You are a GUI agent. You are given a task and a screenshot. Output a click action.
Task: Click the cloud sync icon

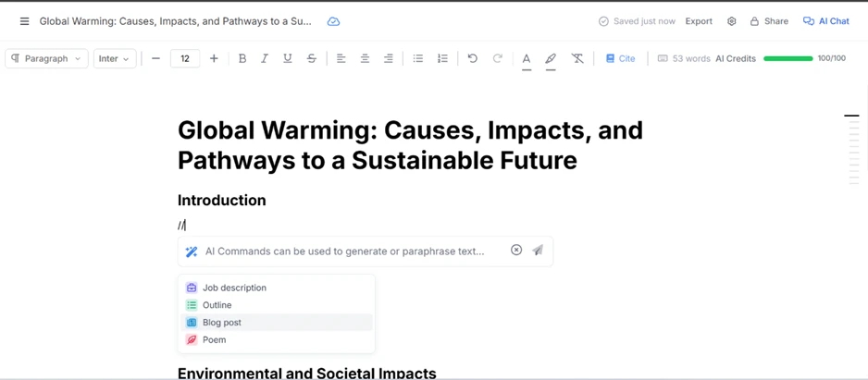click(x=333, y=21)
